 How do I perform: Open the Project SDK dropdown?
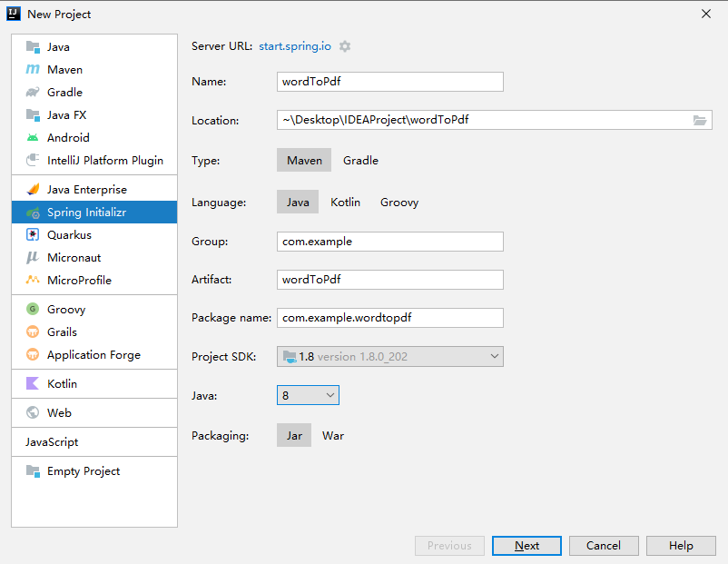click(390, 357)
